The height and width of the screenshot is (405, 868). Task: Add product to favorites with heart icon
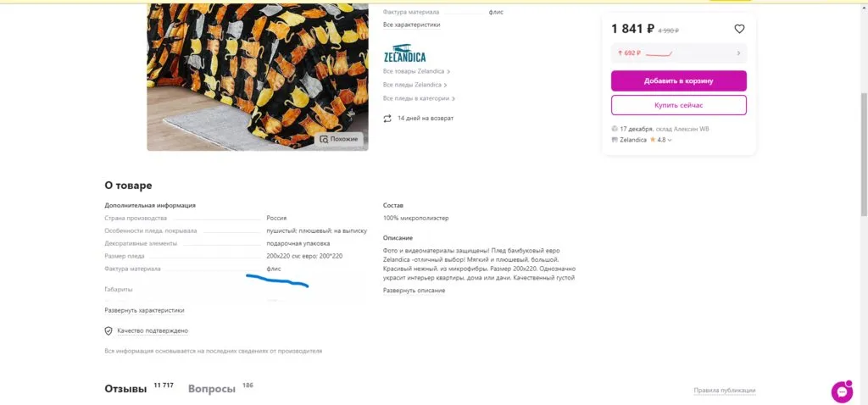pyautogui.click(x=739, y=29)
